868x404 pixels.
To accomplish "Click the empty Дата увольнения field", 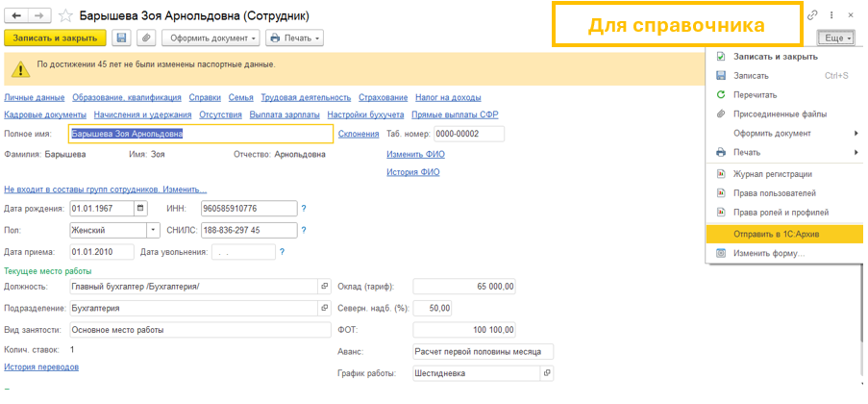I will click(243, 252).
